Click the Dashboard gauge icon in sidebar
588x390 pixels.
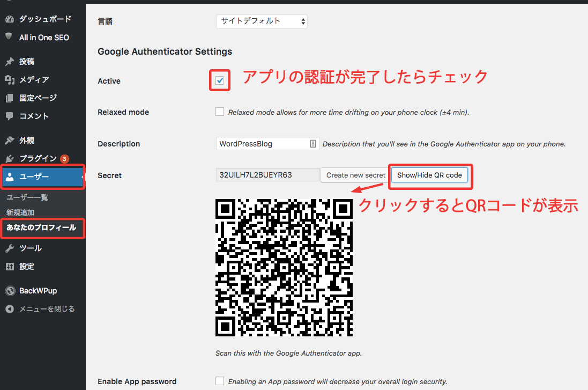coord(9,19)
